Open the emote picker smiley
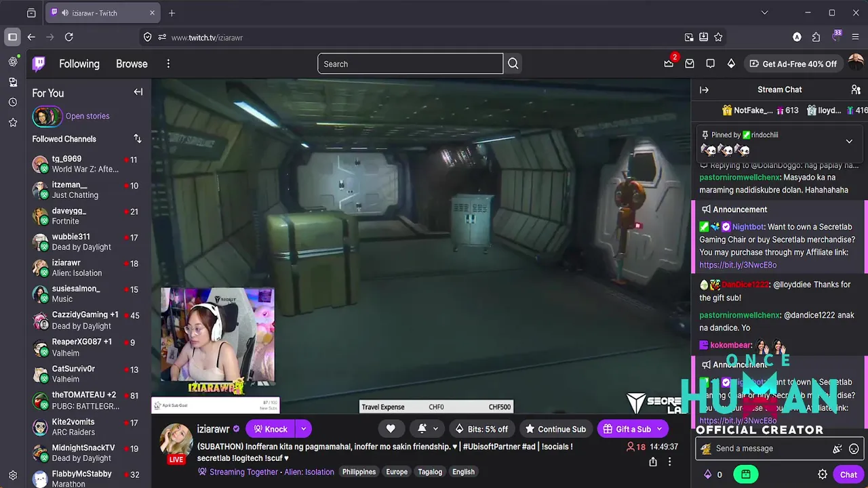This screenshot has height=488, width=868. (x=854, y=449)
